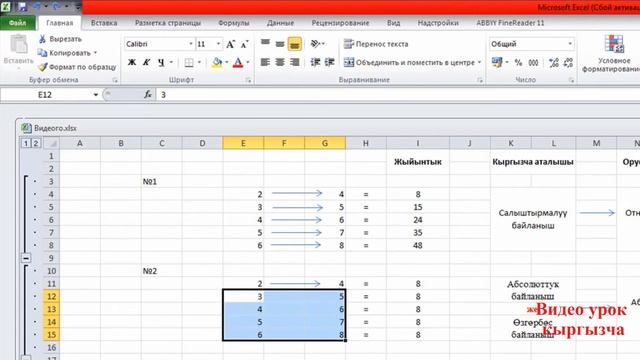640x360 pixels.
Task: Toggle Wrap Text (Перенос текста)
Action: (x=376, y=44)
